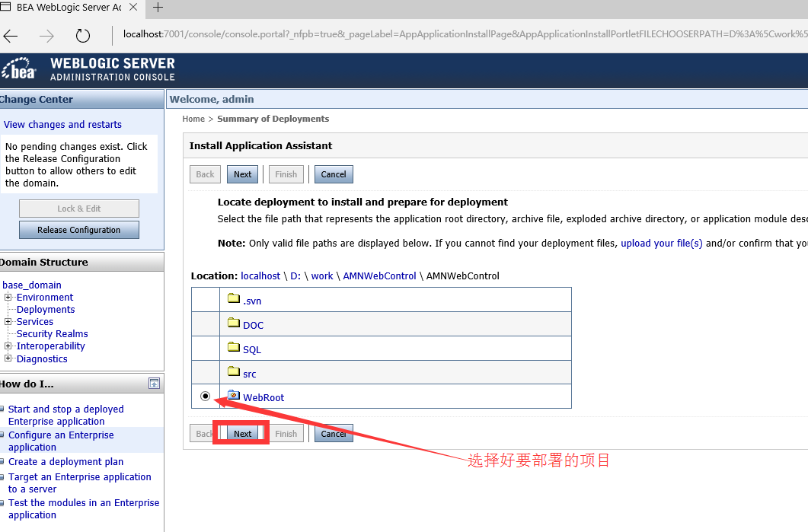Click the browser forward arrow
The image size is (808, 532).
tap(46, 36)
